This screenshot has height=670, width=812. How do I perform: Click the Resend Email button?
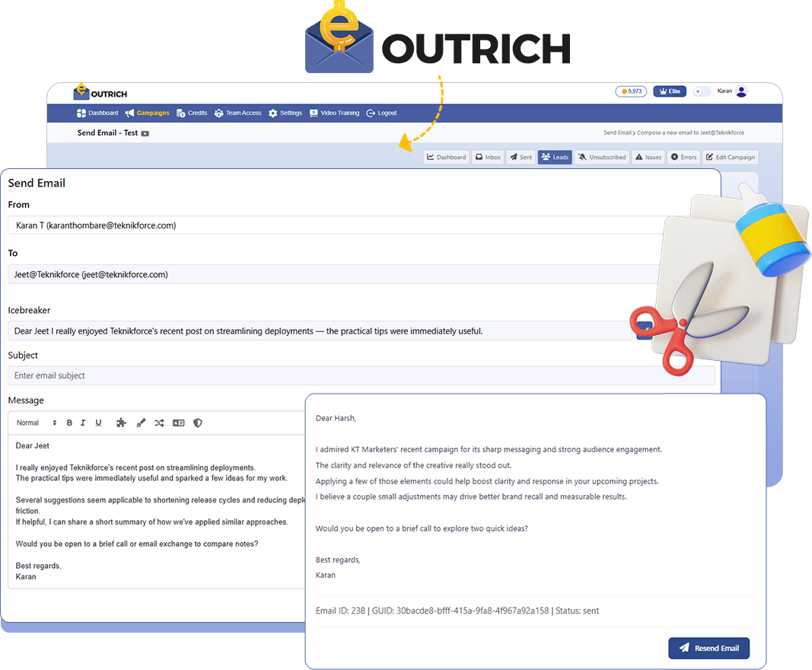point(709,649)
